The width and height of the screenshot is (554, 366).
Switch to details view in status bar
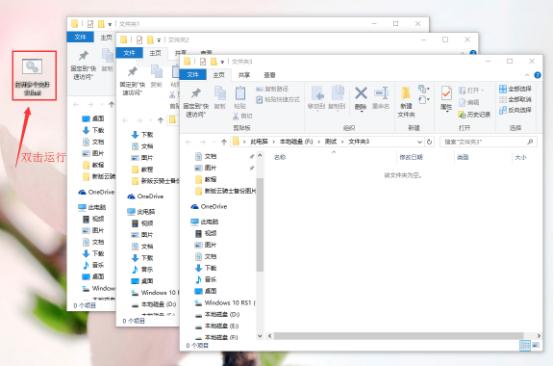pyautogui.click(x=525, y=345)
